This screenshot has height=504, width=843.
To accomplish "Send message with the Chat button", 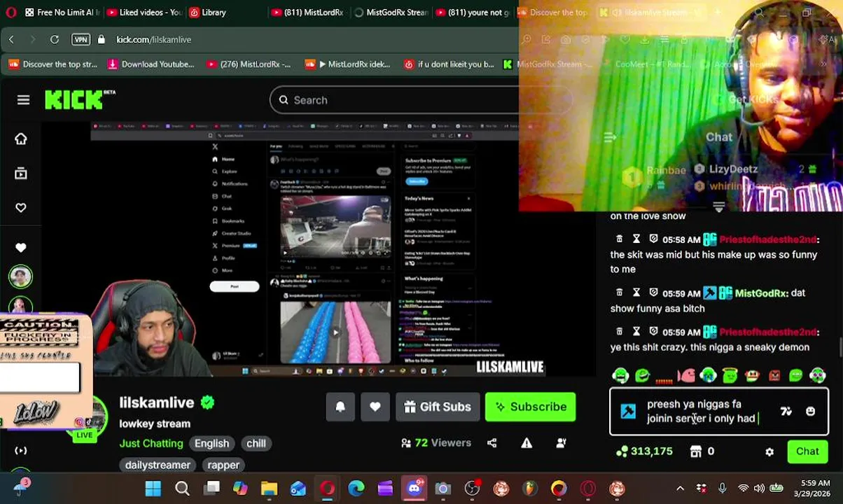I will [x=807, y=451].
